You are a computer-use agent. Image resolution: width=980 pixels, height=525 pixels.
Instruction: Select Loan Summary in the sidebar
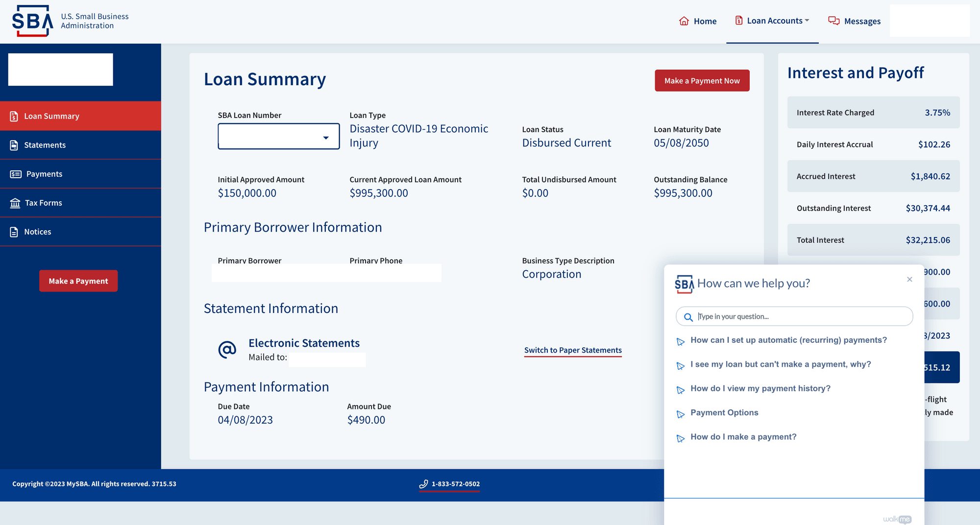pos(51,116)
